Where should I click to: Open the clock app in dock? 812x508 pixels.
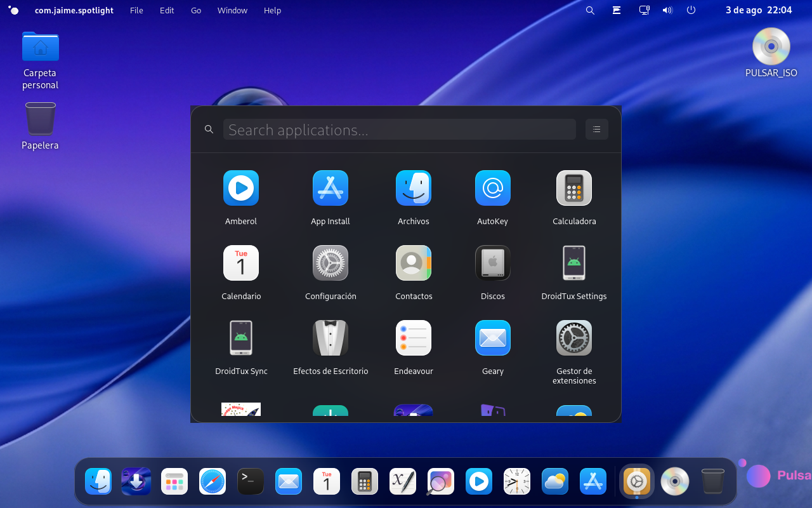pos(517,481)
